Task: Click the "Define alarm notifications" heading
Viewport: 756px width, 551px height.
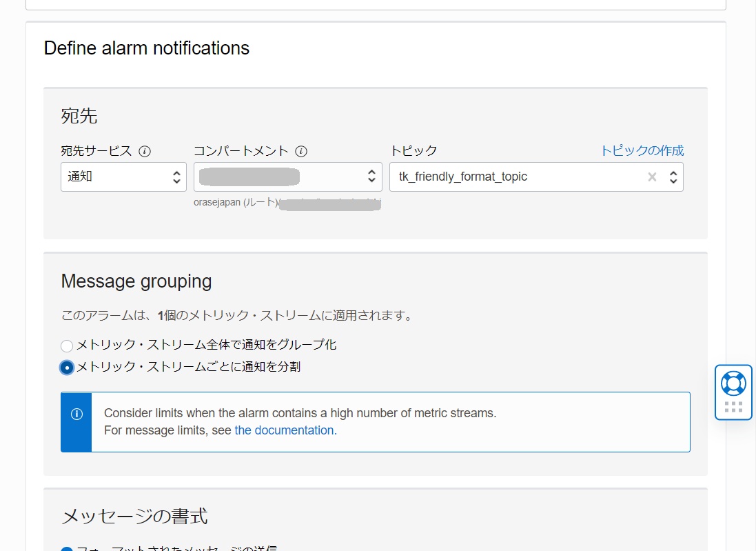Action: 147,48
